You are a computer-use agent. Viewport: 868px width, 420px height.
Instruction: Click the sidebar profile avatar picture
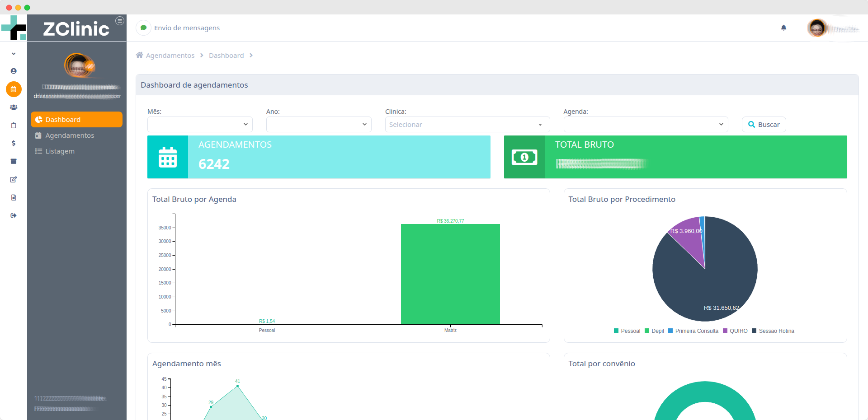tap(79, 65)
